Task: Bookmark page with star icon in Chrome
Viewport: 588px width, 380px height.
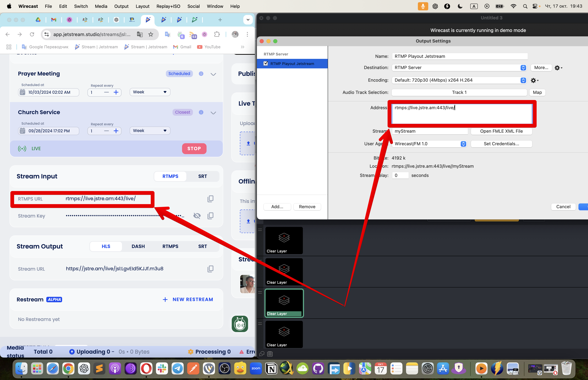Action: 151,34
